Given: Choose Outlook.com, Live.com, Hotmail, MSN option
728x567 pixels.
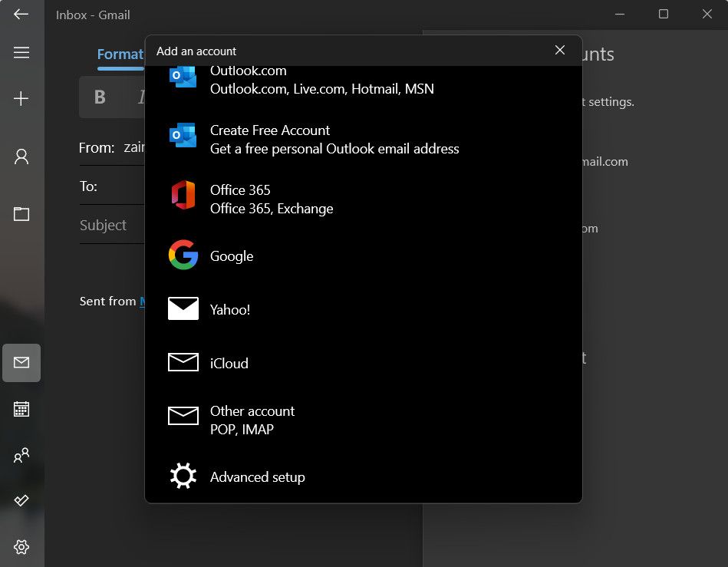Looking at the screenshot, I should 364,80.
